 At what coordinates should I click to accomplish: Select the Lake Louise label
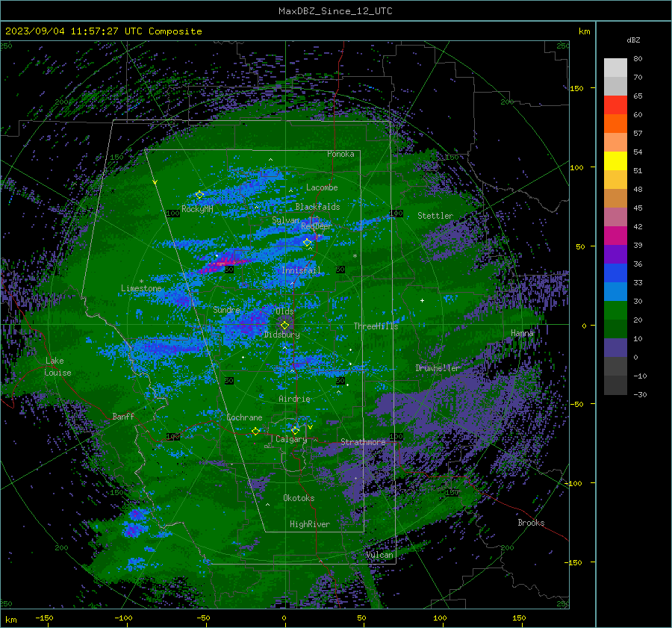coord(58,367)
